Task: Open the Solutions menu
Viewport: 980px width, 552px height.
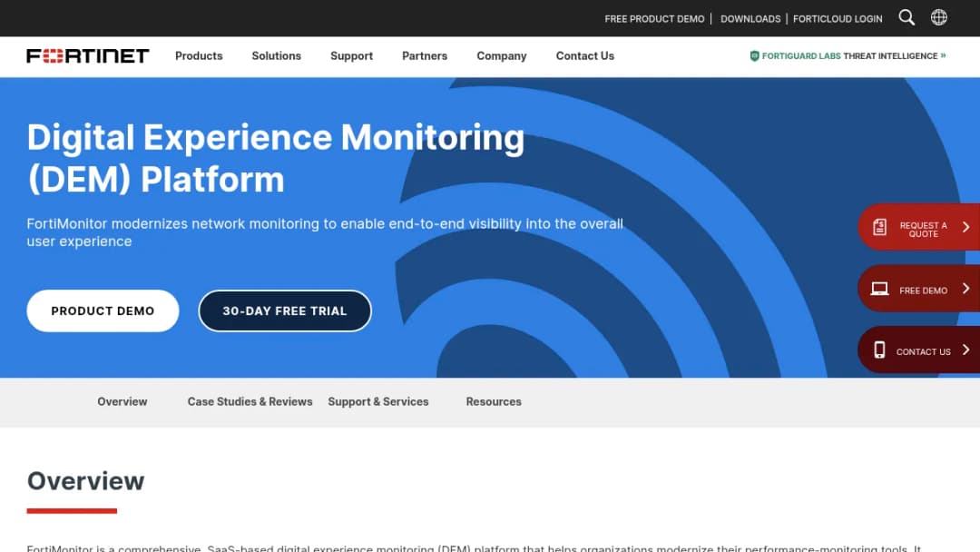Action: tap(276, 55)
